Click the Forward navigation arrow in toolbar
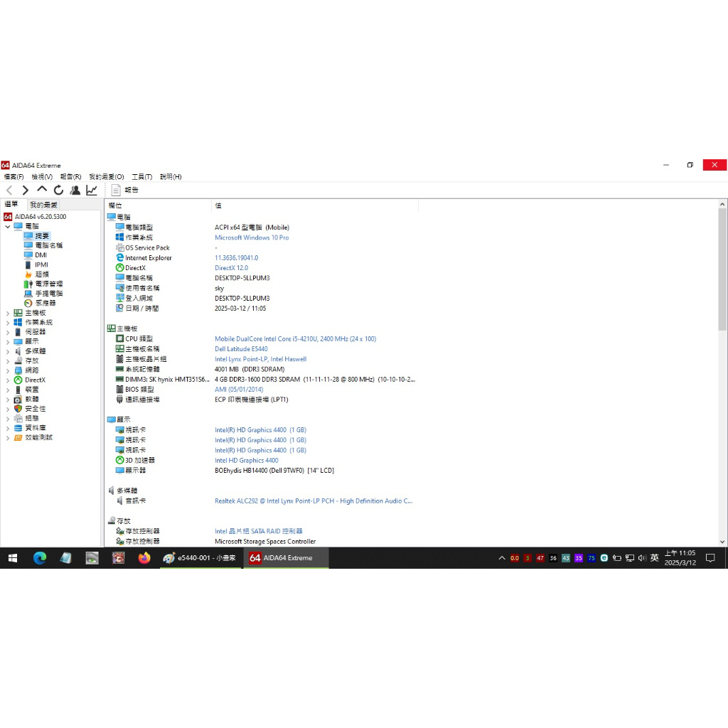The height and width of the screenshot is (728, 728). [26, 190]
